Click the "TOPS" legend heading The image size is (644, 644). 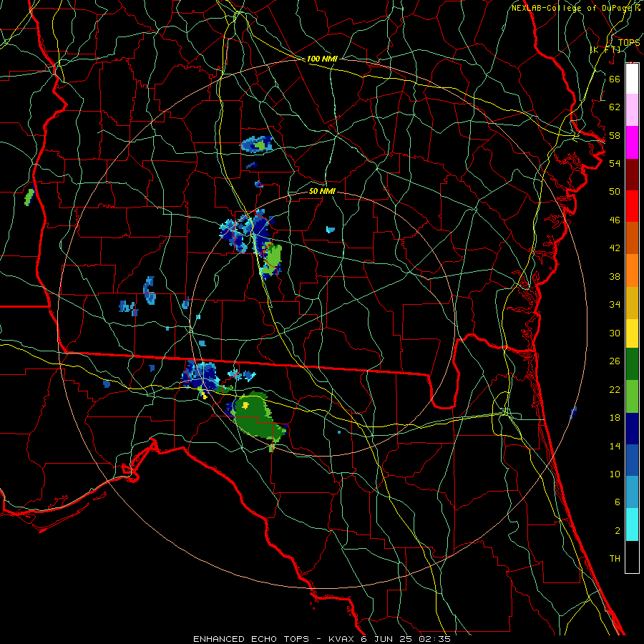[629, 43]
